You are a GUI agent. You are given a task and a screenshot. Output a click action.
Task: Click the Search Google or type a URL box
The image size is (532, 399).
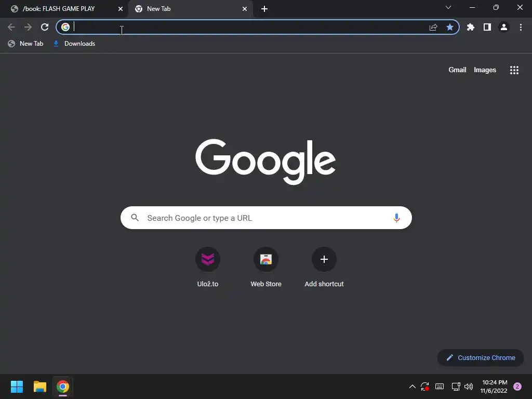pyautogui.click(x=266, y=218)
